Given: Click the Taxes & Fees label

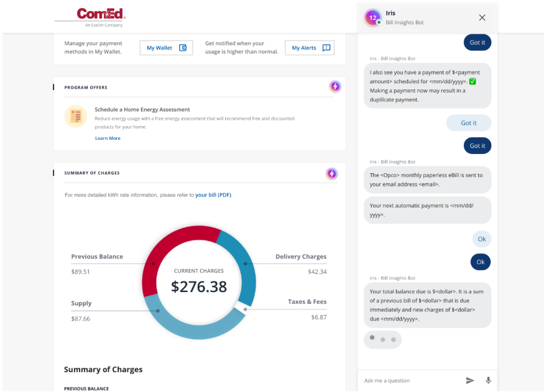Looking at the screenshot, I should 307,301.
